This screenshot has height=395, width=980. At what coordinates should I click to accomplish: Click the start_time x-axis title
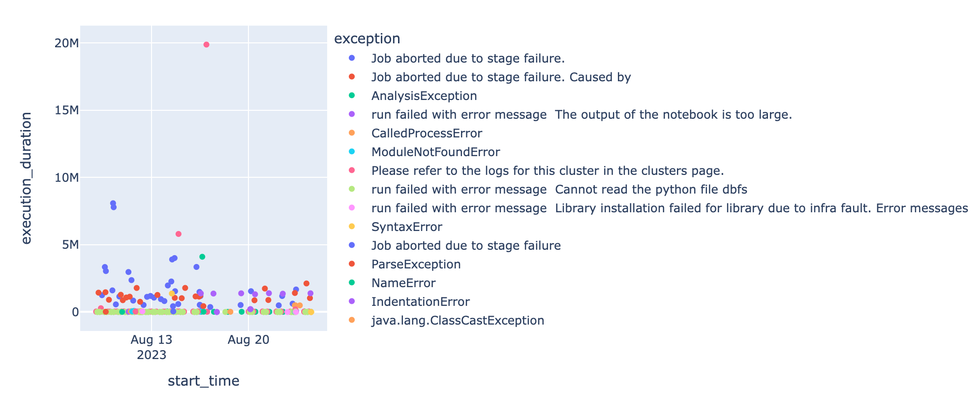[204, 381]
